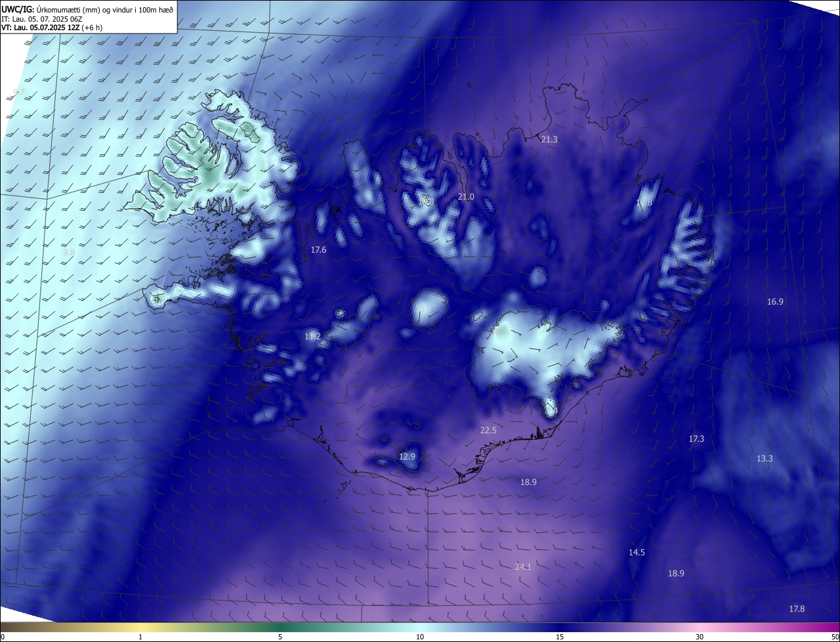Click the faint 9.7 value label
Screen dimensions: 840x642
point(19,92)
